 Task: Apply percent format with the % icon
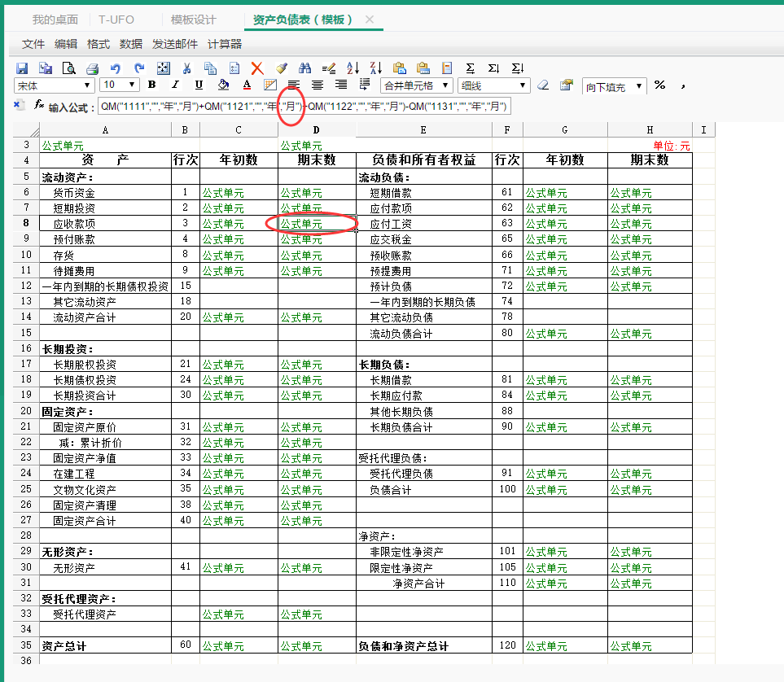(x=660, y=85)
